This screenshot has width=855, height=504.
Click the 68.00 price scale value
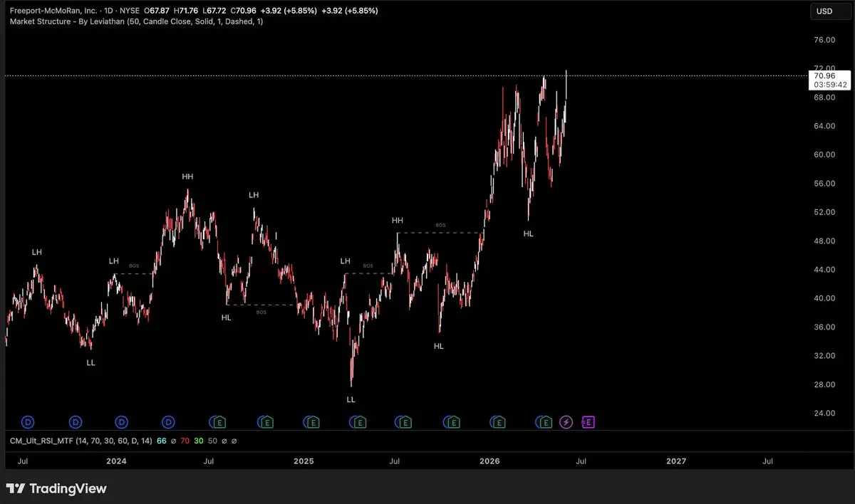pos(824,98)
